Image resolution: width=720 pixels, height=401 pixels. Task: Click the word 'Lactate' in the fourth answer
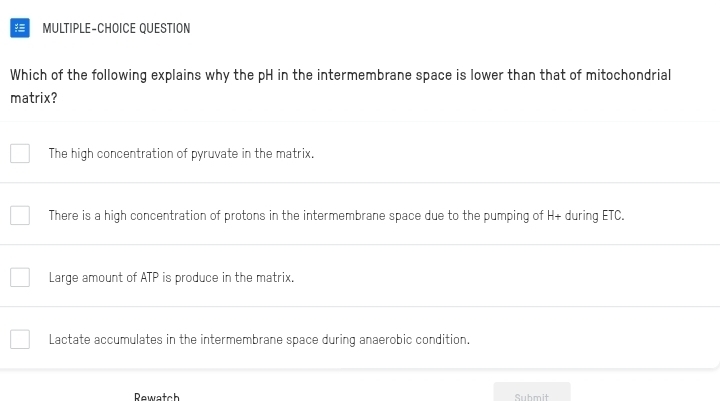point(70,340)
